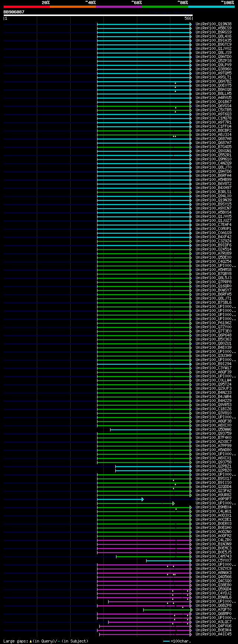Viewport: 238px width, 644px height.
Task: Select hit UniRef100_C4NZQ9
Action: 213,163
